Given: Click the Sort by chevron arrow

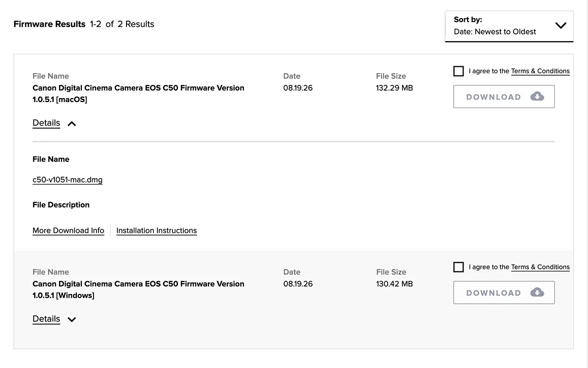Looking at the screenshot, I should (561, 26).
